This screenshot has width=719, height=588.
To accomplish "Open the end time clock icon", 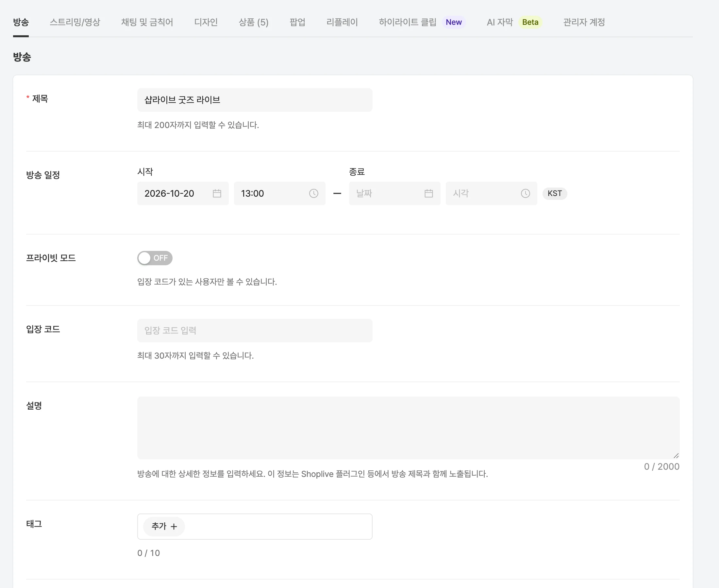I will tap(525, 193).
